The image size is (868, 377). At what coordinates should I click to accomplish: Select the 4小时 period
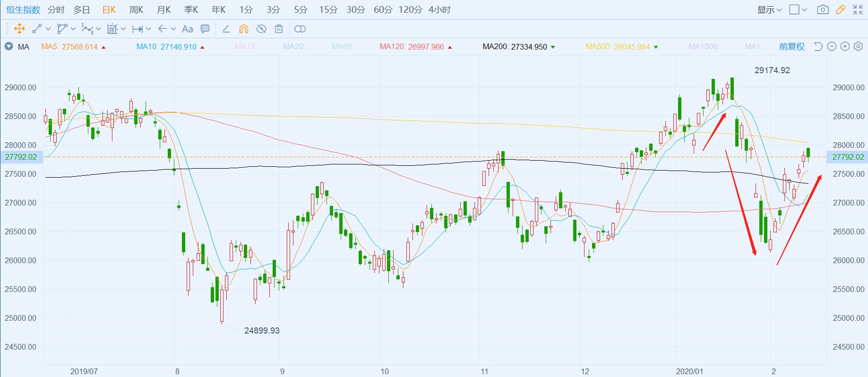point(439,9)
